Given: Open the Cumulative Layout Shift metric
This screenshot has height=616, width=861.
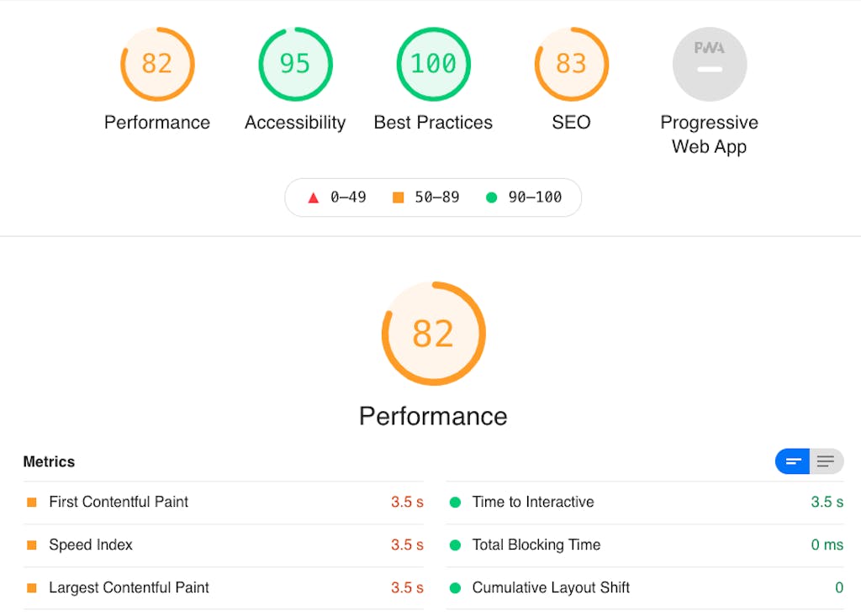Looking at the screenshot, I should pos(551,587).
